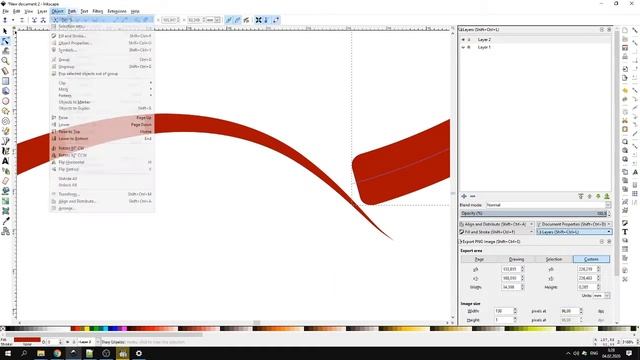Image resolution: width=640 pixels, height=360 pixels.
Task: Open the Pattern submenu
Action: [102, 96]
